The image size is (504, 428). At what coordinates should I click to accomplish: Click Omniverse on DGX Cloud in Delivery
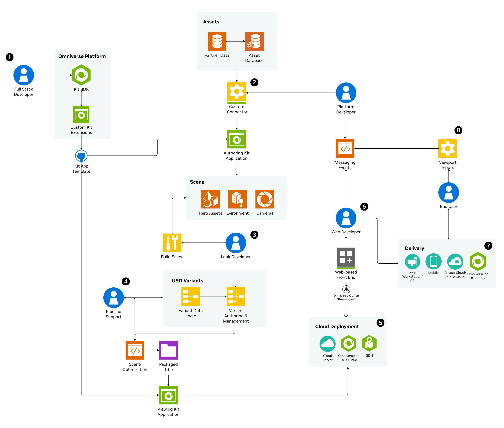coord(478,262)
